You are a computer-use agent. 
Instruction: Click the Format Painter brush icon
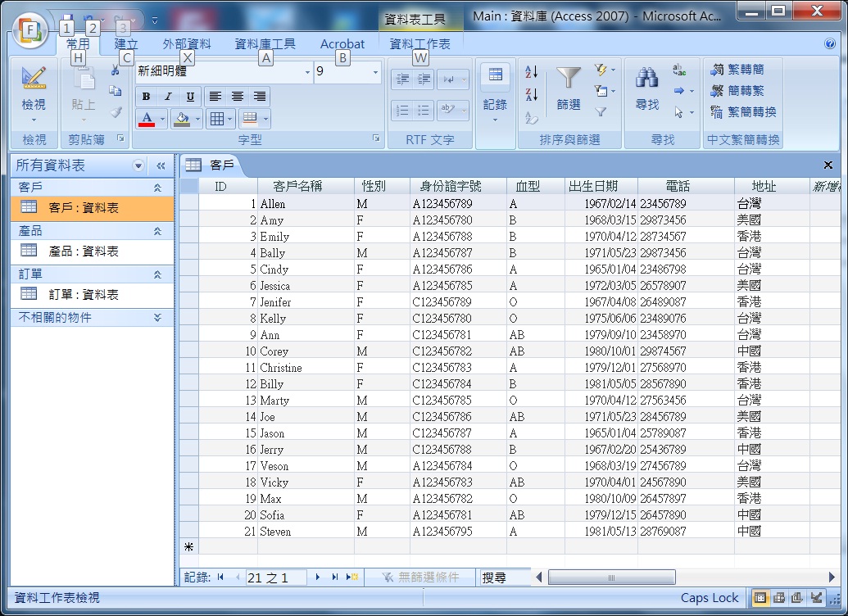(x=116, y=112)
